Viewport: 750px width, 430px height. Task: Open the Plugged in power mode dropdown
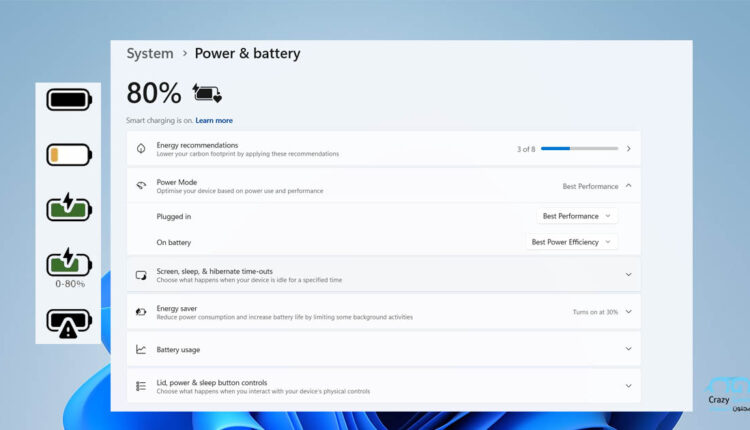(577, 216)
